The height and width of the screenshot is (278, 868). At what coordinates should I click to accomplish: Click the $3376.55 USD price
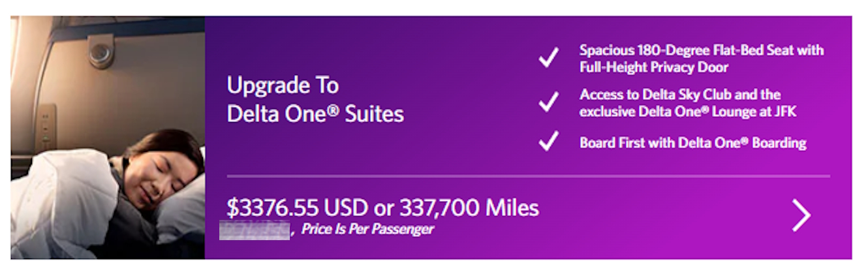point(296,208)
